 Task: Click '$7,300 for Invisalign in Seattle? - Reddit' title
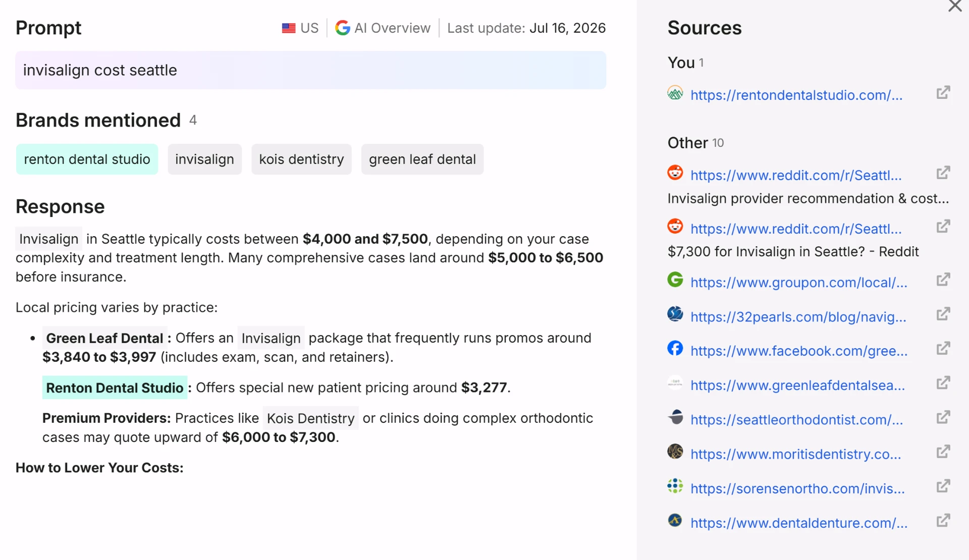point(793,251)
